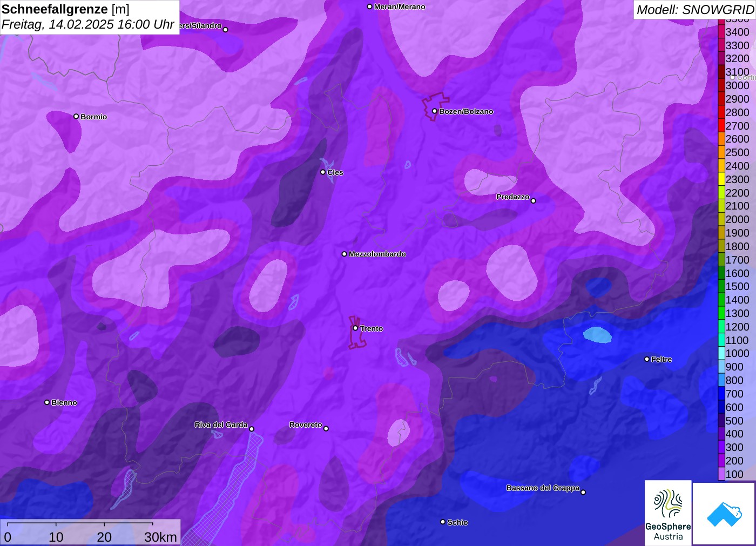
Task: Click the 'Schneefallgrenze [m]' title text
Action: tap(65, 9)
